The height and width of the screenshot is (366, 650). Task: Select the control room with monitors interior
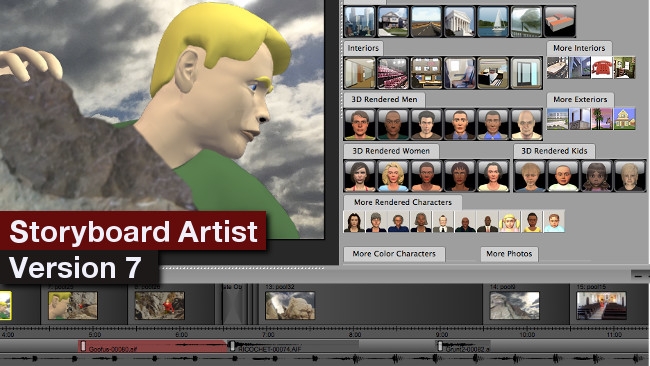pos(426,73)
